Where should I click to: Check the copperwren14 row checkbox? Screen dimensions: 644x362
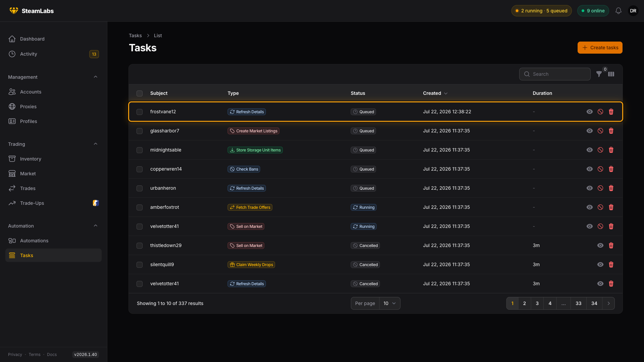tap(140, 169)
